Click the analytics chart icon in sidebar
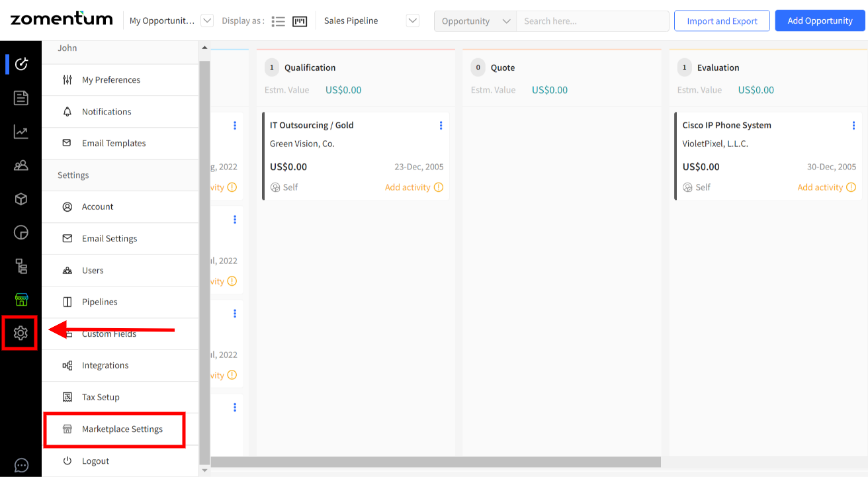This screenshot has width=868, height=481. click(x=21, y=132)
